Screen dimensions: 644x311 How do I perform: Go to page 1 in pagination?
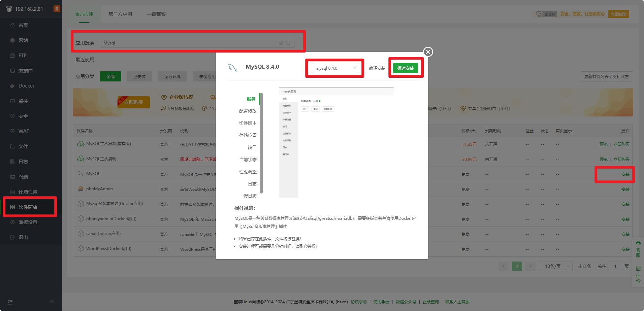click(x=517, y=266)
